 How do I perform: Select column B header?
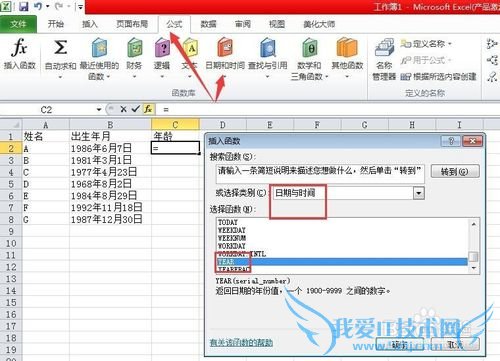110,125
